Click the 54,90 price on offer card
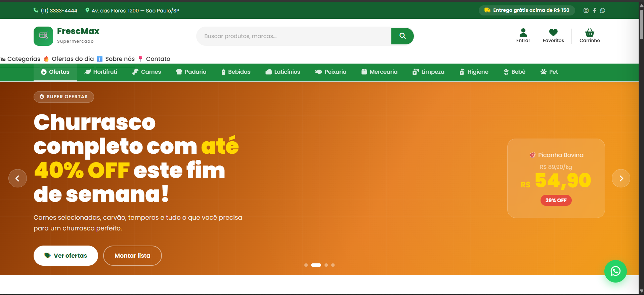The height and width of the screenshot is (295, 644). click(x=563, y=181)
